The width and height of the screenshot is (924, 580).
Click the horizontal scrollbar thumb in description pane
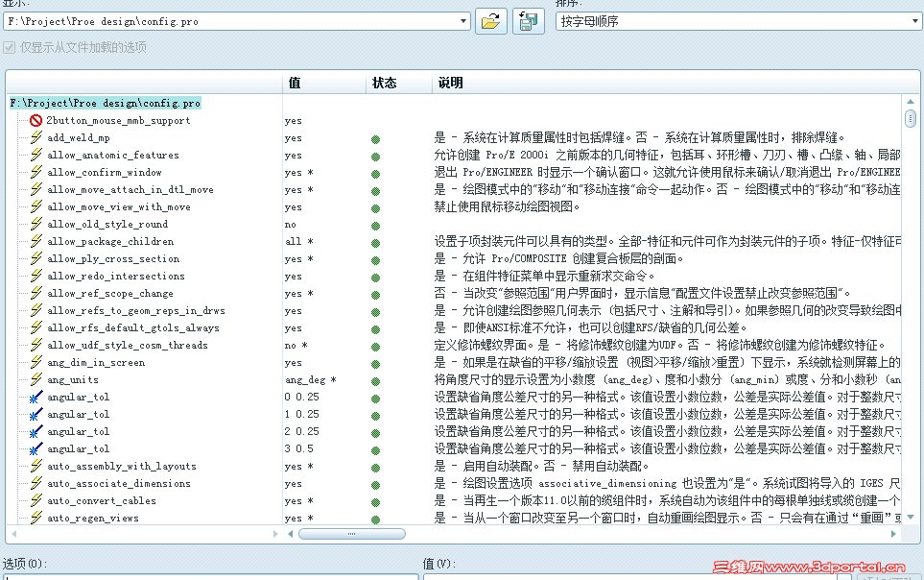[x=352, y=534]
